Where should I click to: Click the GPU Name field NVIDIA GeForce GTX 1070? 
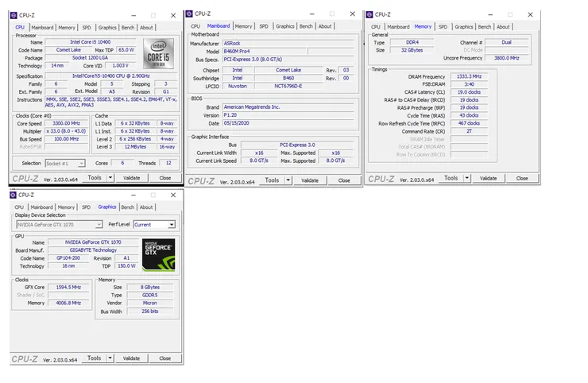point(94,242)
